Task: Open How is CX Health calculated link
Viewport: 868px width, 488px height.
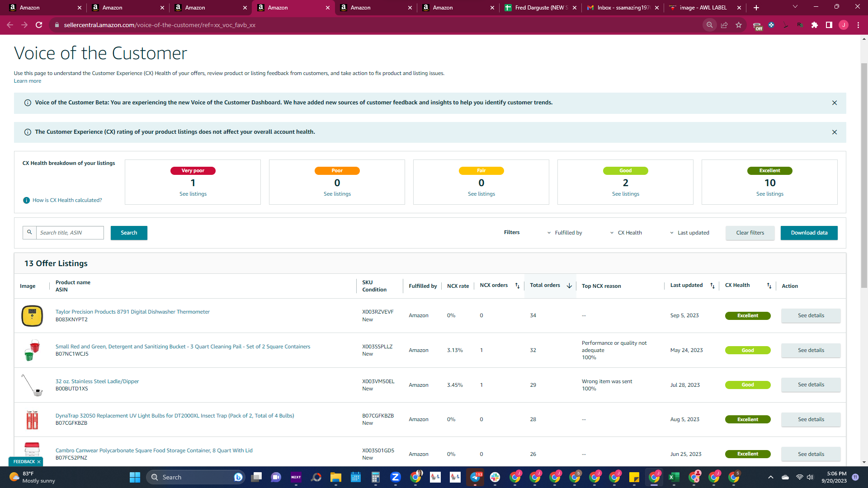Action: pos(67,200)
